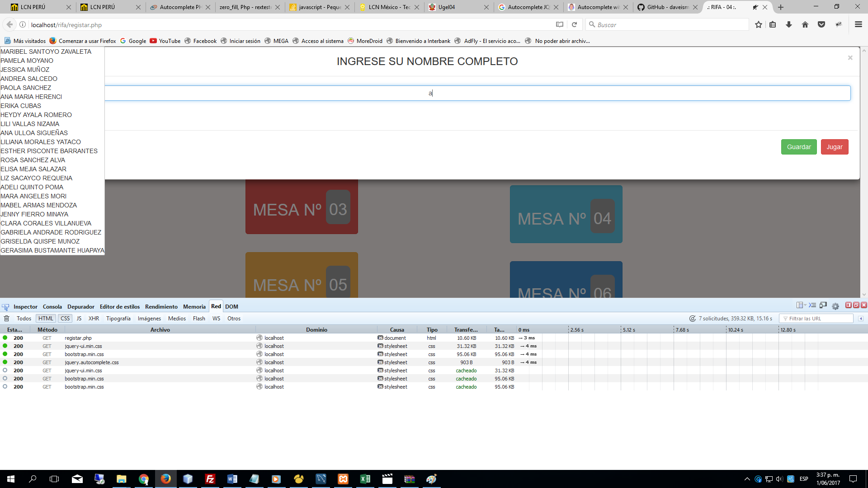Show site information icon in URL bar
The image size is (868, 488).
(23, 25)
